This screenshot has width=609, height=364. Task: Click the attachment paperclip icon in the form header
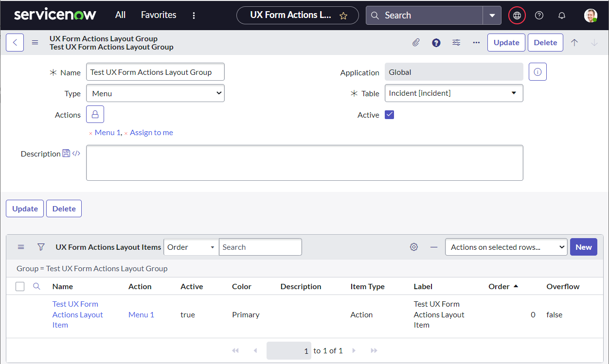click(416, 42)
